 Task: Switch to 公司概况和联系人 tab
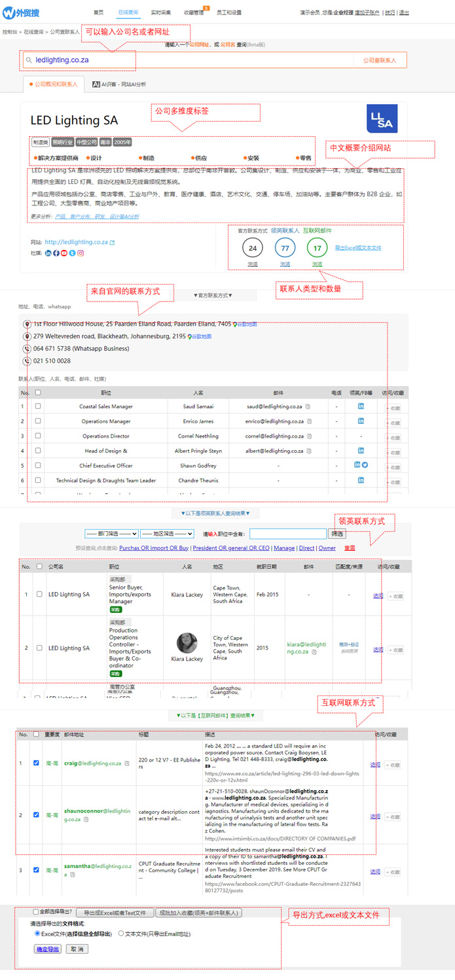click(x=53, y=84)
